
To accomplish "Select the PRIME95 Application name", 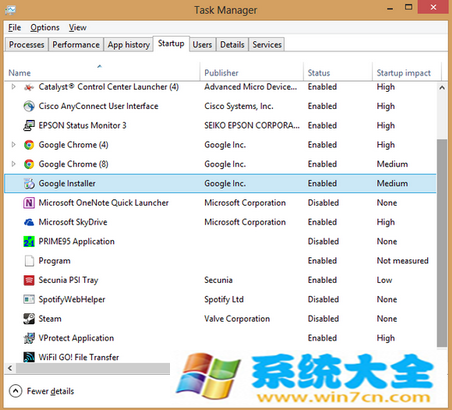I will coord(77,242).
